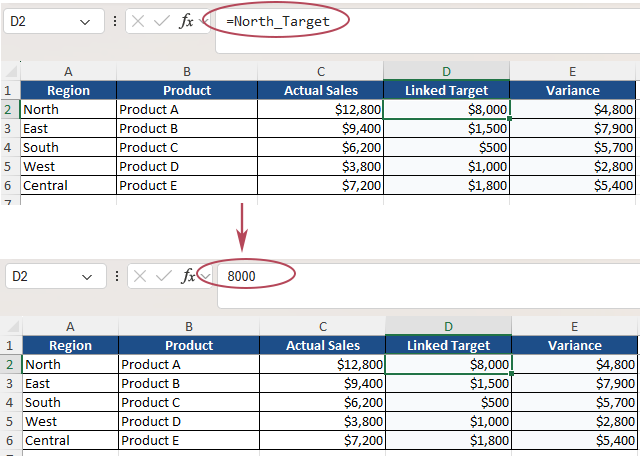Select $8,000 cell in top sheet

coord(447,109)
